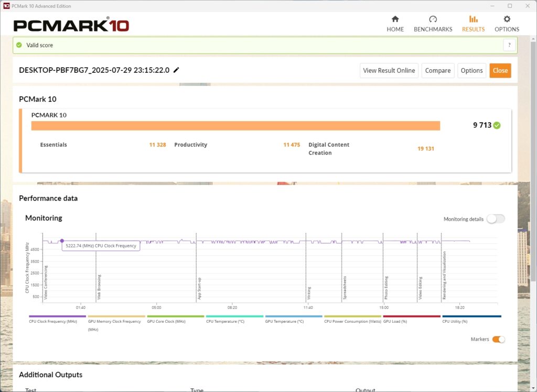Click the Web Browsing chart marker
Screen dimensions: 537x392
click(x=99, y=287)
